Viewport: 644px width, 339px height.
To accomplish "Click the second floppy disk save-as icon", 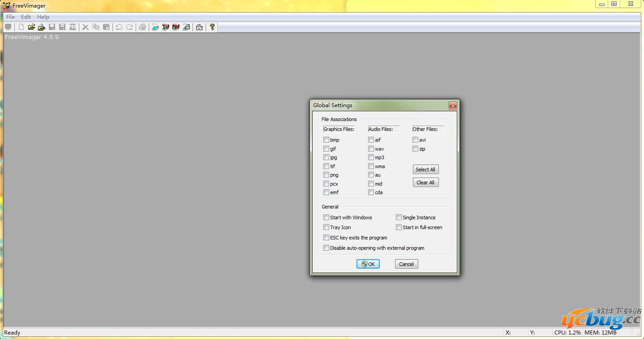I will [62, 27].
